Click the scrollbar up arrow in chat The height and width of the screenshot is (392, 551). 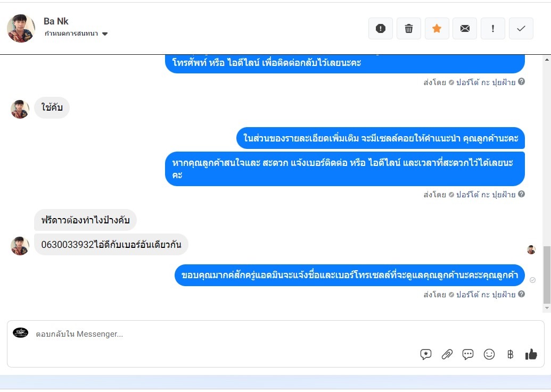547,60
